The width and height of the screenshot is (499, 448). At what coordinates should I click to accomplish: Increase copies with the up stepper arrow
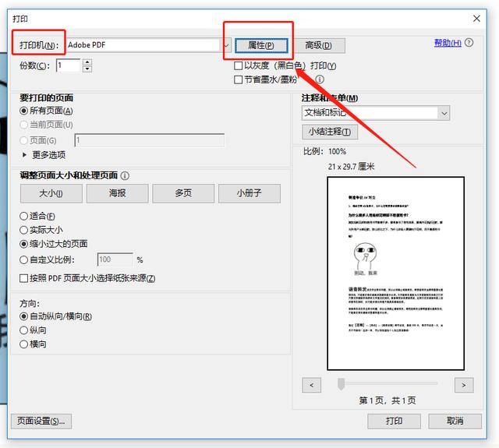click(x=87, y=62)
